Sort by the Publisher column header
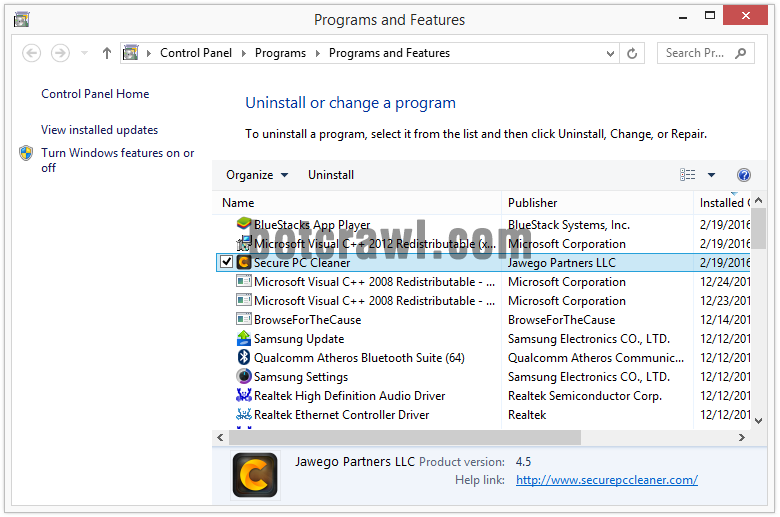Image resolution: width=780 pixels, height=517 pixels. click(597, 203)
